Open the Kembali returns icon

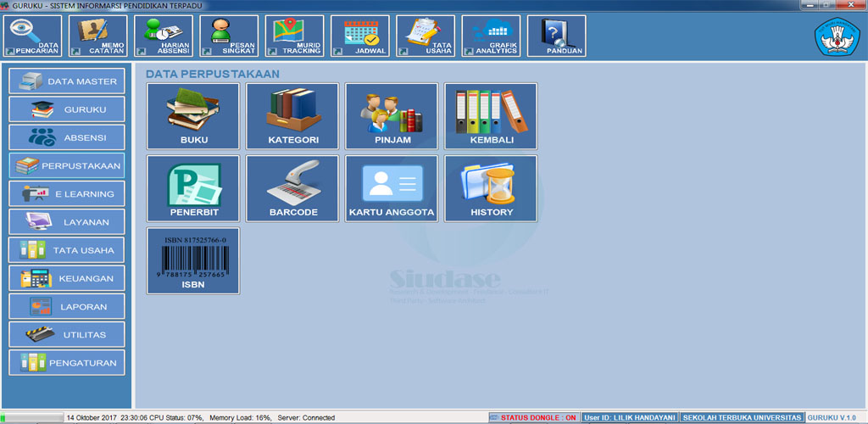[x=491, y=116]
